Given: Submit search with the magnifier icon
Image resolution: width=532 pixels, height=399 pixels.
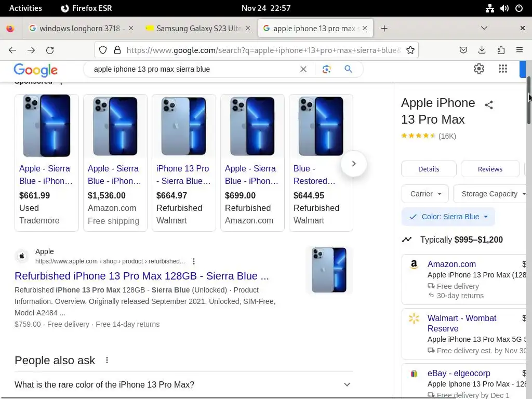Looking at the screenshot, I should [x=348, y=69].
